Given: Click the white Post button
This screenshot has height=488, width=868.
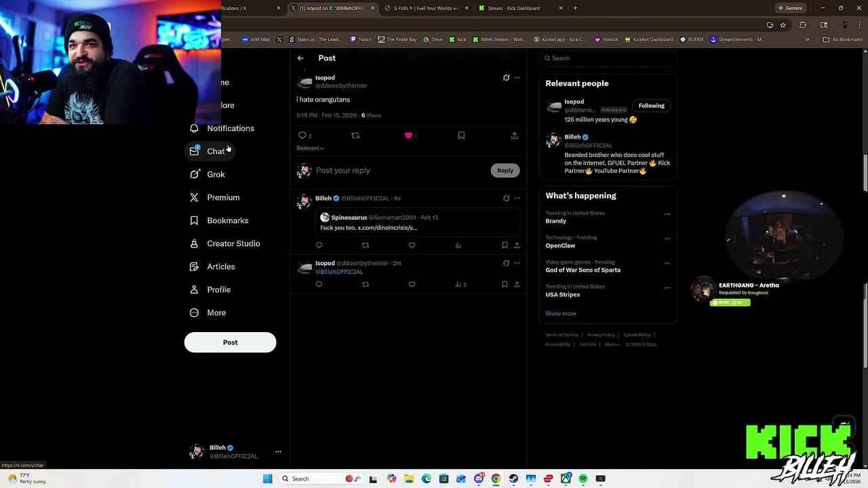Looking at the screenshot, I should tap(230, 342).
